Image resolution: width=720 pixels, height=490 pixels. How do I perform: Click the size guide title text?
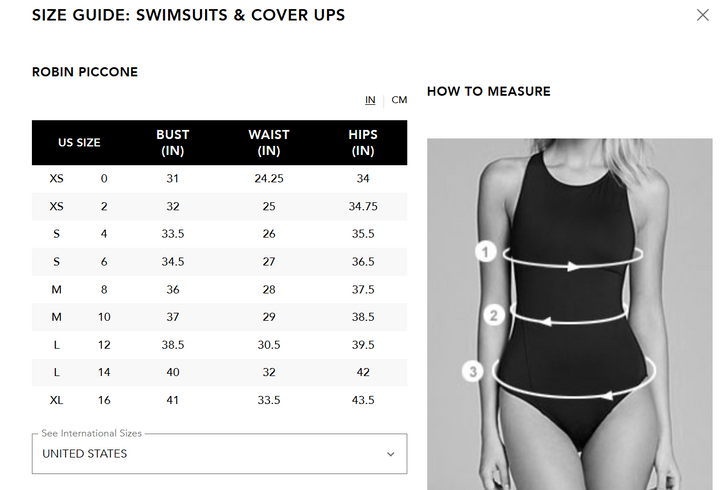(189, 15)
